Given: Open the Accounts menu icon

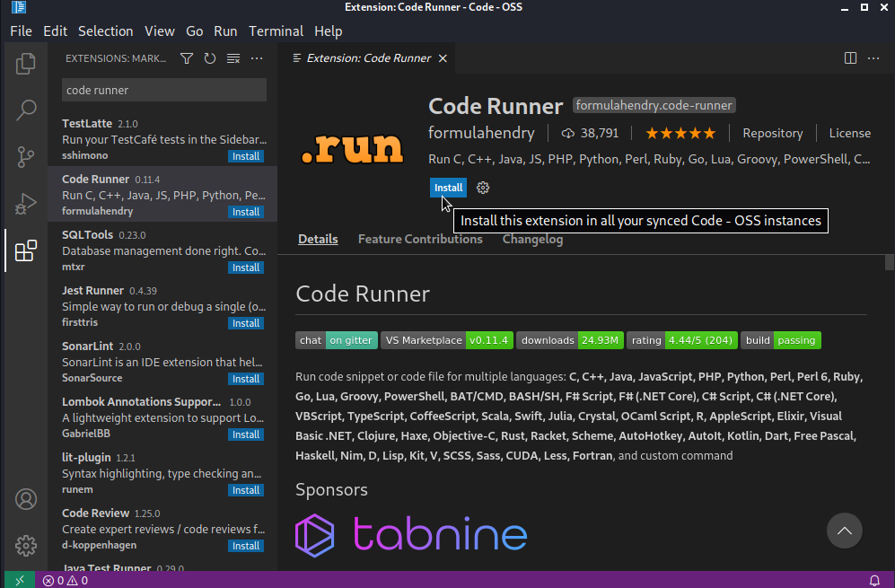Looking at the screenshot, I should coord(26,499).
